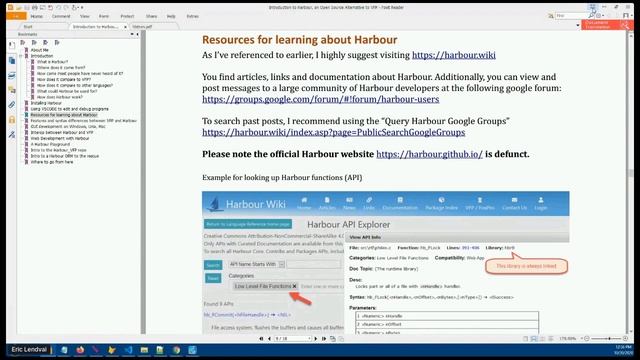Click the third bookmark toolbar icon
This screenshot has height=360, width=640.
(46, 42)
